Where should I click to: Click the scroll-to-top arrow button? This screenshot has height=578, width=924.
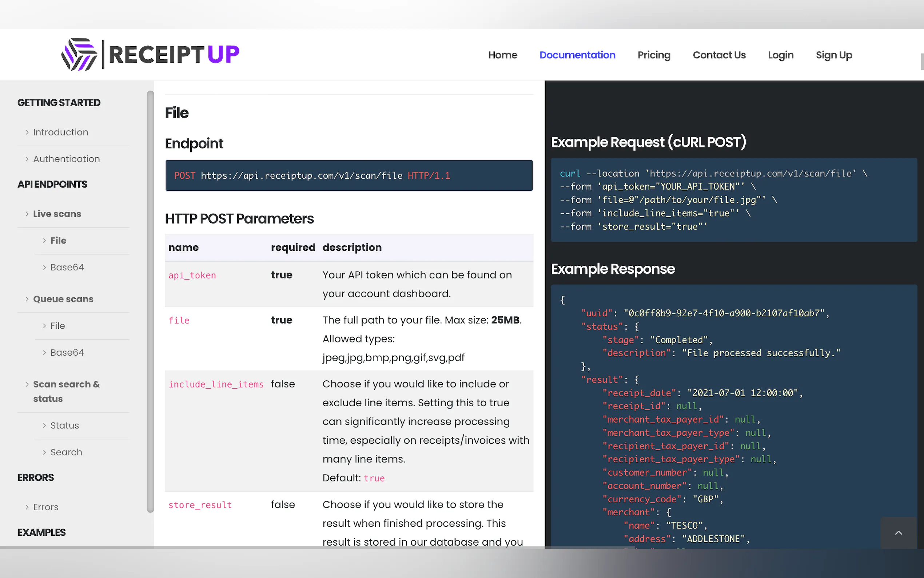(898, 533)
